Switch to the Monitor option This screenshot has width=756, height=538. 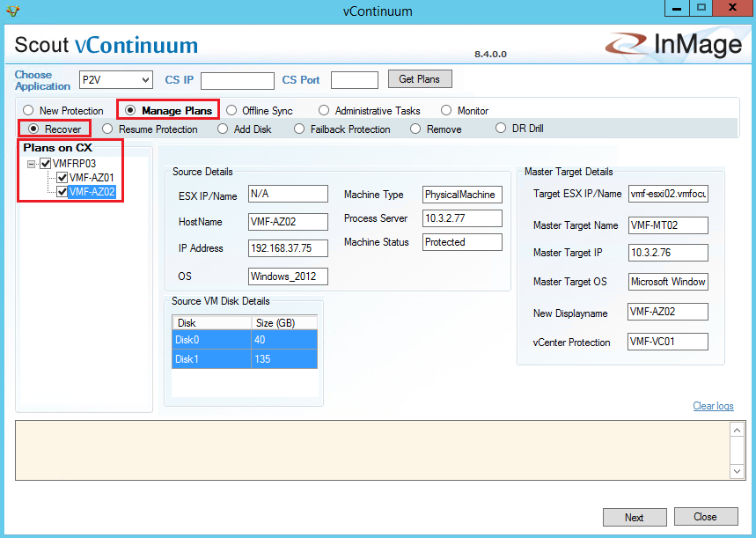[x=446, y=111]
